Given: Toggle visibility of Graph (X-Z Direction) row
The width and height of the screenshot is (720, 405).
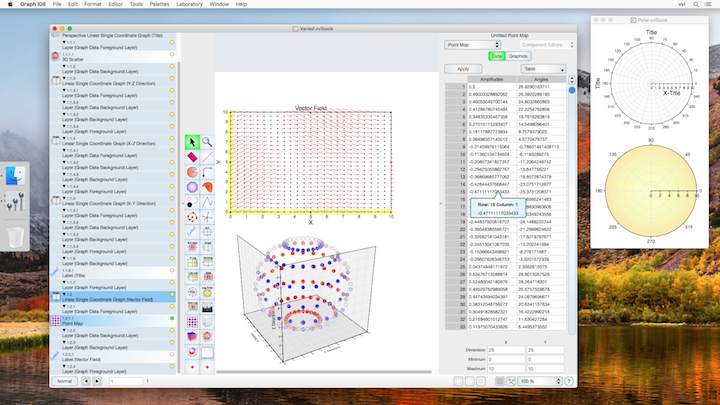Looking at the screenshot, I should click(x=172, y=138).
